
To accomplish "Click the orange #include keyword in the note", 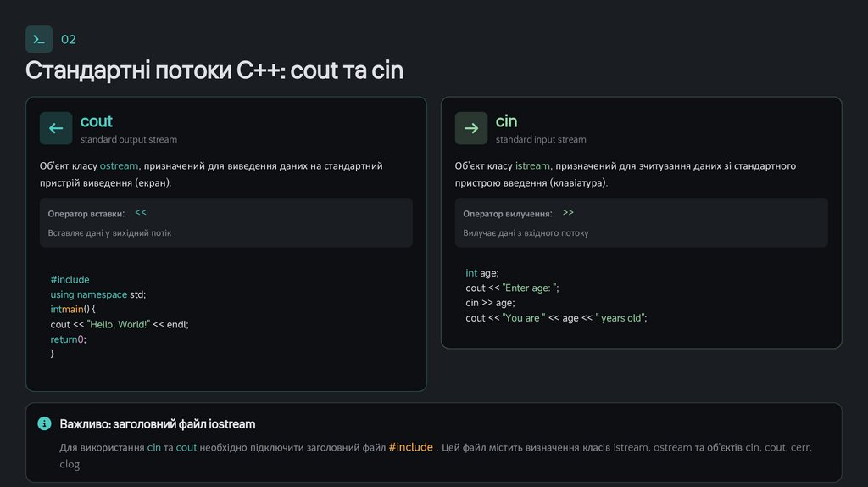I will 410,447.
